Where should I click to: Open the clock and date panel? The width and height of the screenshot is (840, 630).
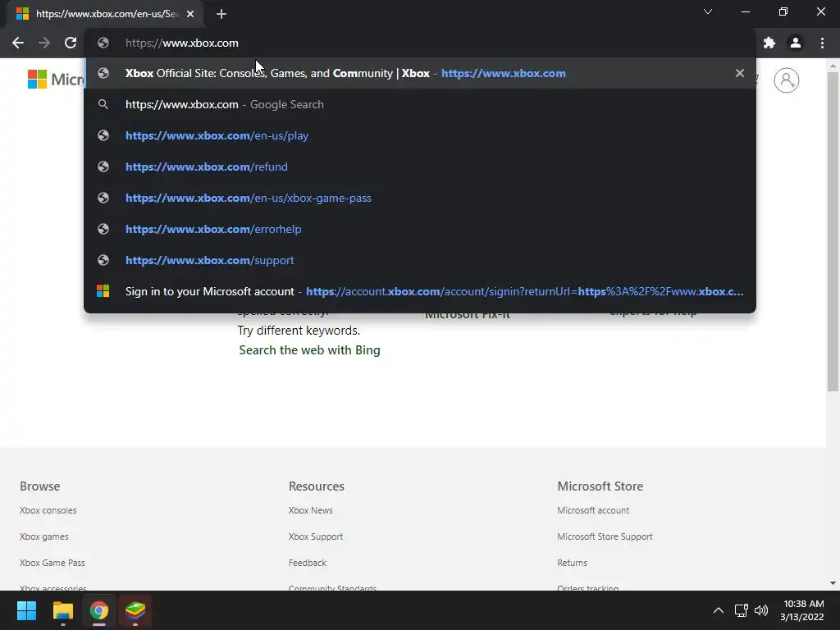tap(802, 610)
